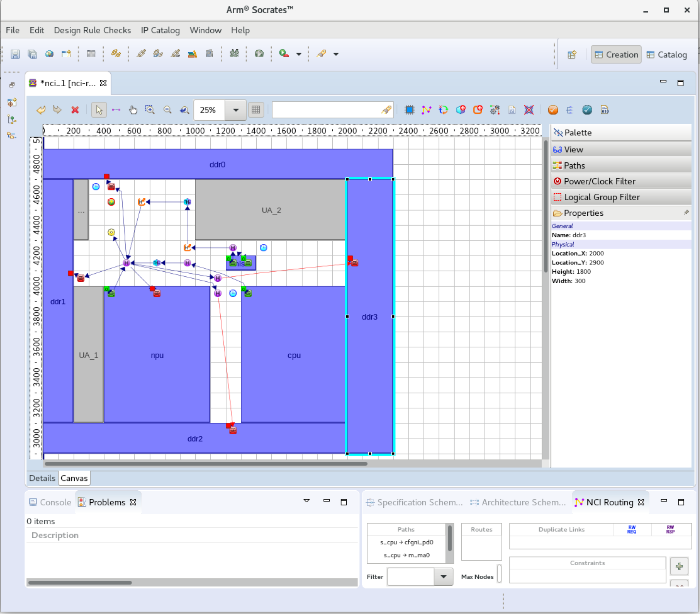Click the Open Perspective icon
The height and width of the screenshot is (614, 700).
point(572,54)
